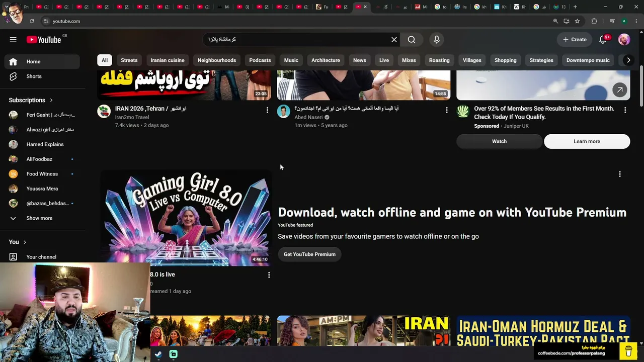Image resolution: width=644 pixels, height=362 pixels.
Task: Open the Hamed Explains subscription
Action: (x=42, y=144)
